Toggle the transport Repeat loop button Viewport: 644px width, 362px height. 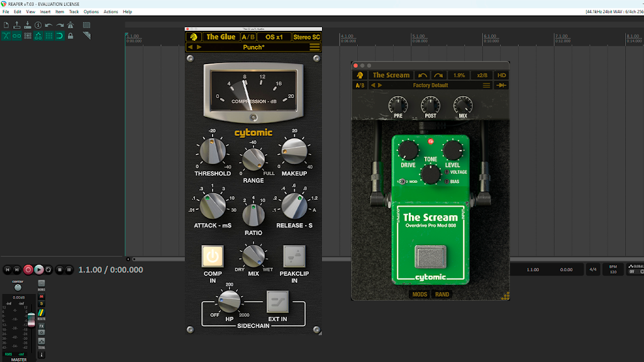pos(48,270)
